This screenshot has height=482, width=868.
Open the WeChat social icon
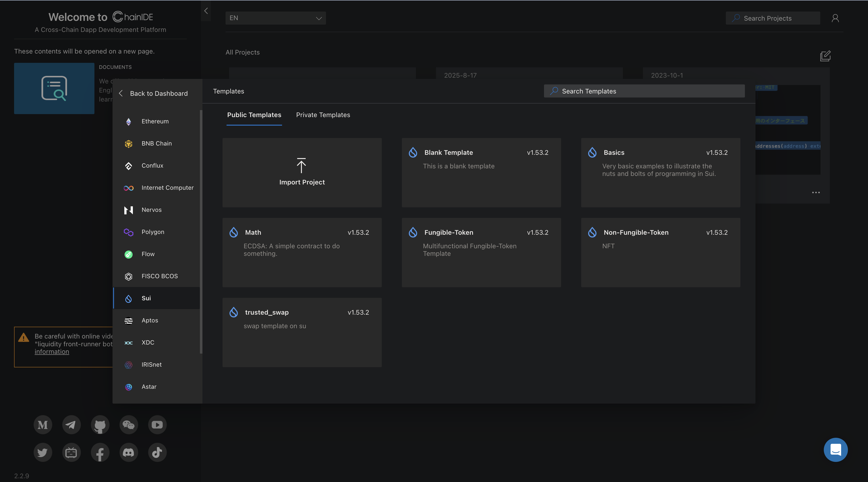[x=129, y=425]
